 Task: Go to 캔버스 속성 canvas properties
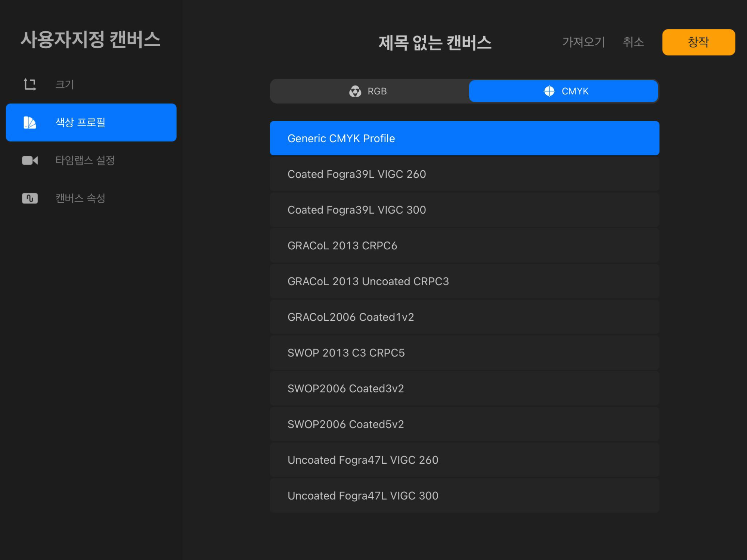click(x=80, y=198)
